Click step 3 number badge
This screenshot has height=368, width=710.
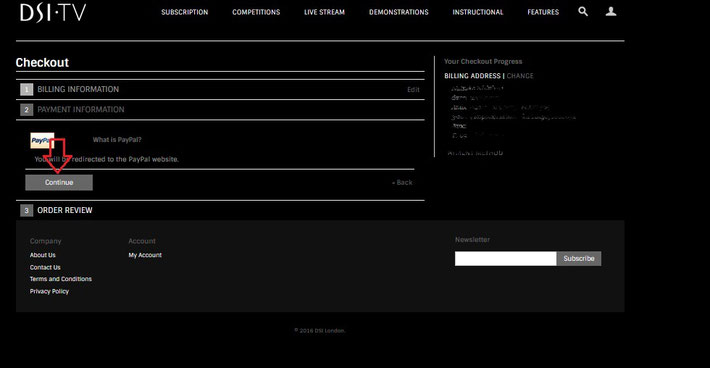click(x=27, y=210)
